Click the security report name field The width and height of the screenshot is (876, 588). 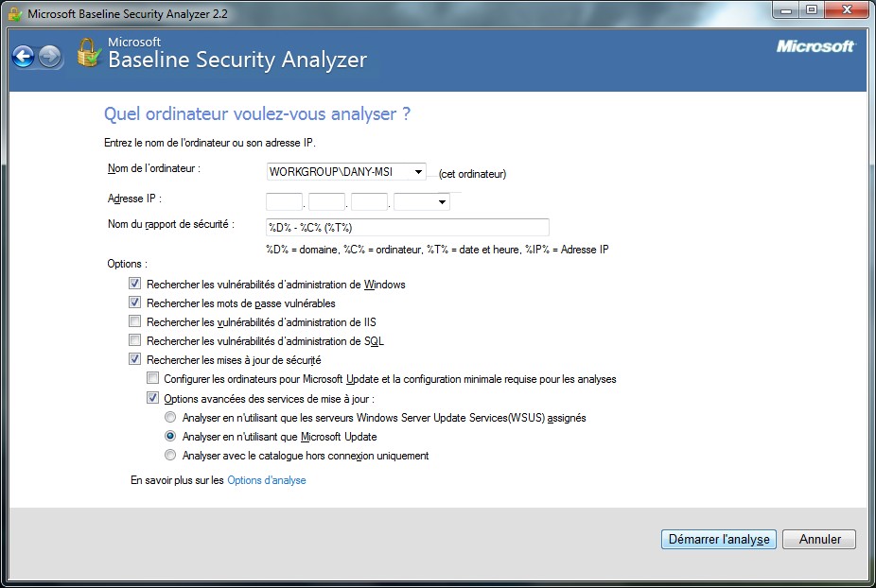point(408,227)
